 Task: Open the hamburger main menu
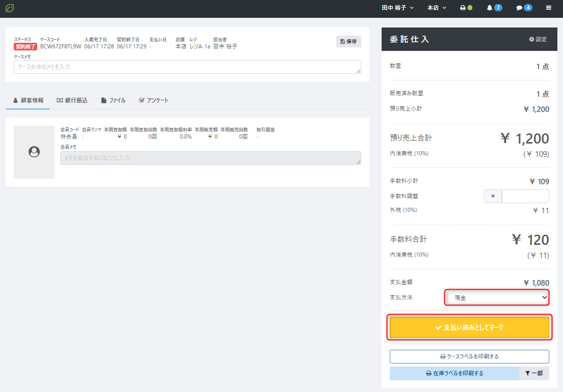click(548, 8)
